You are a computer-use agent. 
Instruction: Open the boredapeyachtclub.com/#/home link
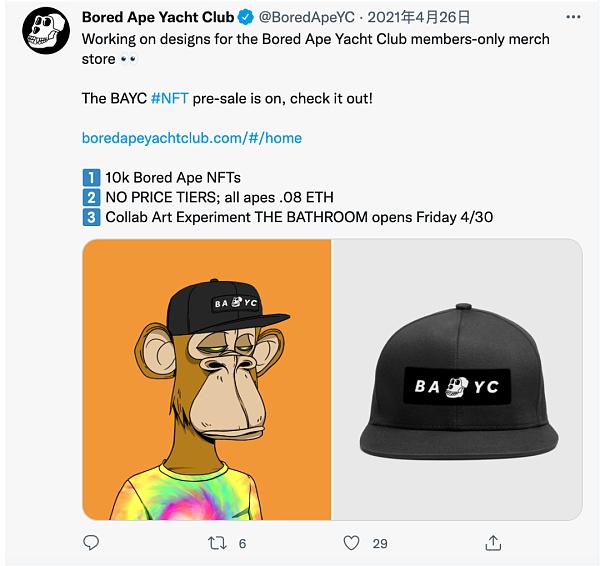click(191, 138)
